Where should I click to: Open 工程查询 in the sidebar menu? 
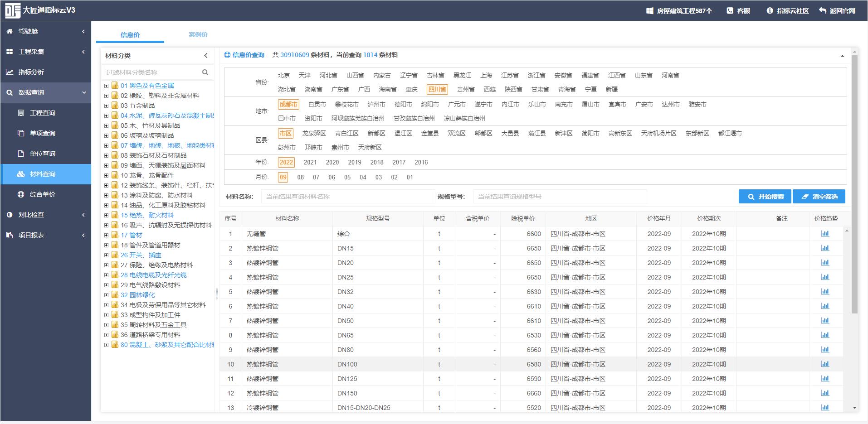pyautogui.click(x=42, y=113)
